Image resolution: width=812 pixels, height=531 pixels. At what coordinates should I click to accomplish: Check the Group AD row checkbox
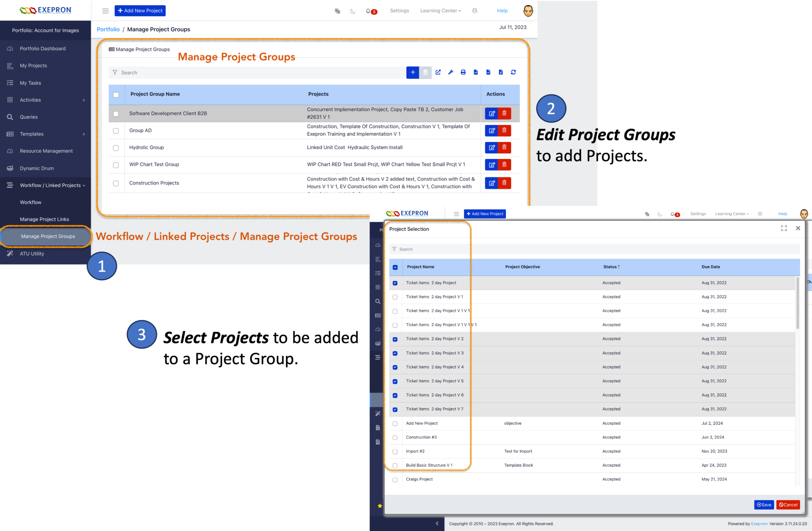click(116, 131)
